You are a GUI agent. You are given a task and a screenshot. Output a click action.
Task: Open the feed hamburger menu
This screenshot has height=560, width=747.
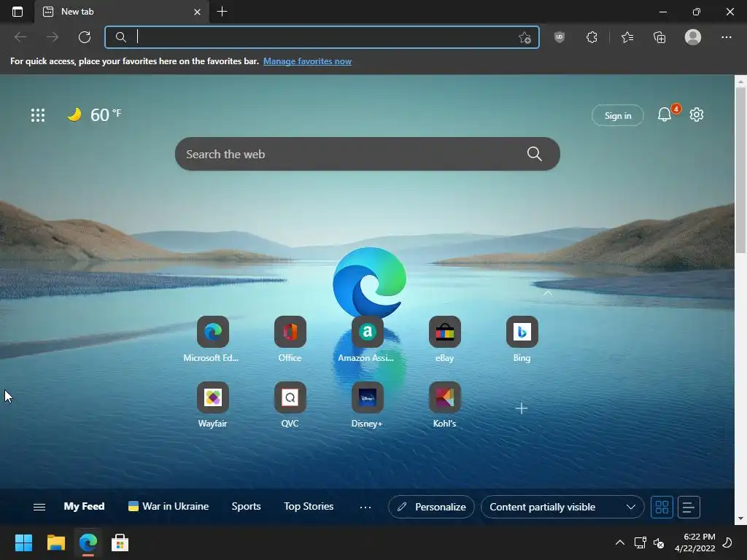click(39, 507)
